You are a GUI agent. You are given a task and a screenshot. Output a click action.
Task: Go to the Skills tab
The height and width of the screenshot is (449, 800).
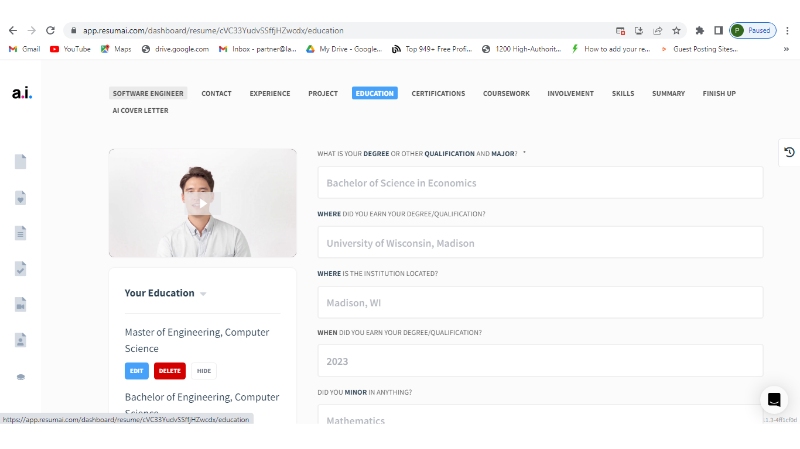coord(623,94)
